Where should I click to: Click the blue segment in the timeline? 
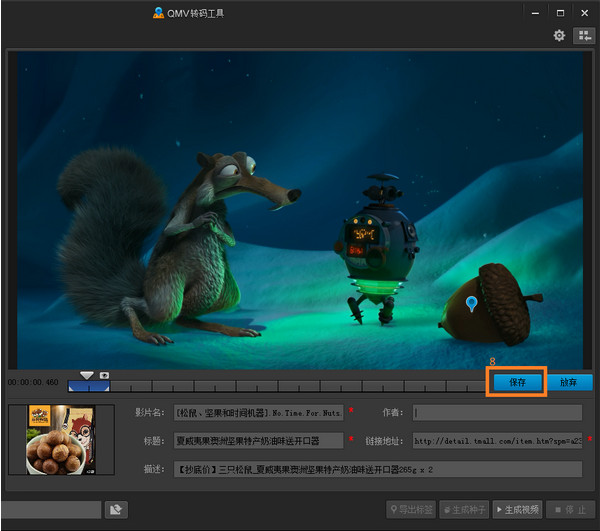pos(89,387)
